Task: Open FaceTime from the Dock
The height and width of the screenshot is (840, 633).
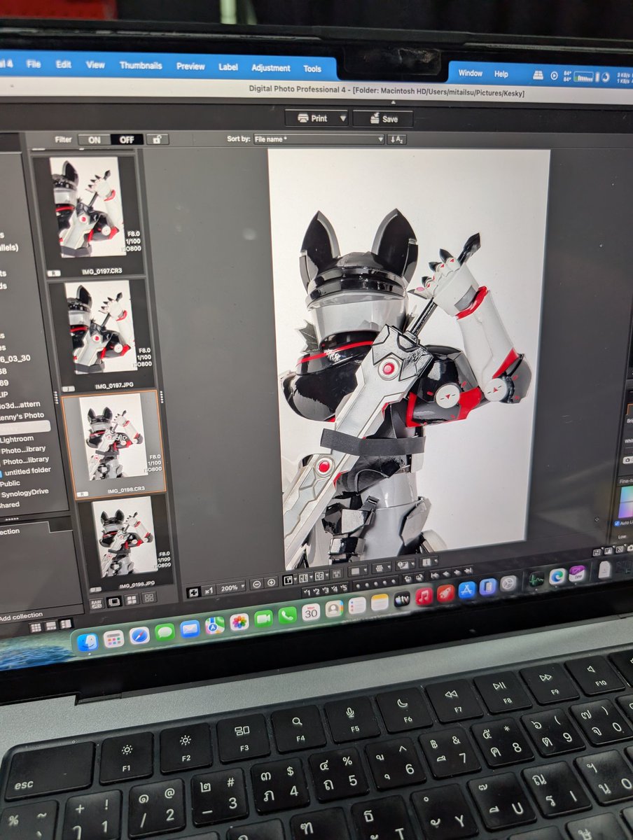Action: pyautogui.click(x=263, y=619)
